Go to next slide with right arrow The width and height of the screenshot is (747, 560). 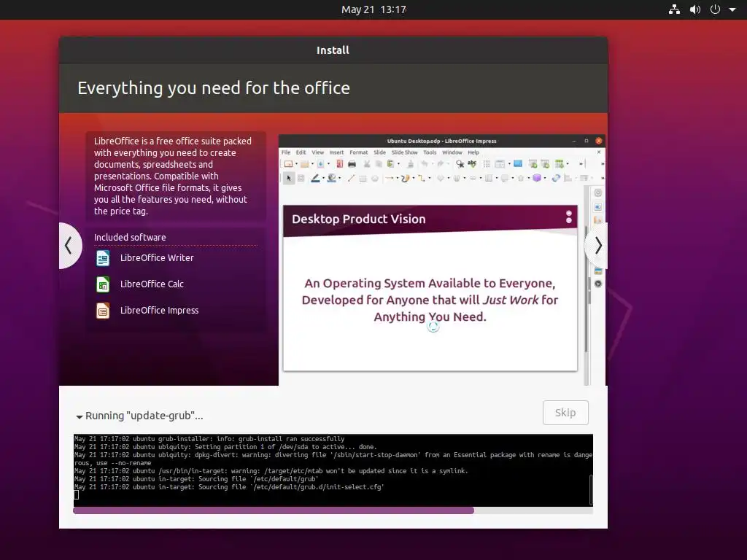pos(597,246)
